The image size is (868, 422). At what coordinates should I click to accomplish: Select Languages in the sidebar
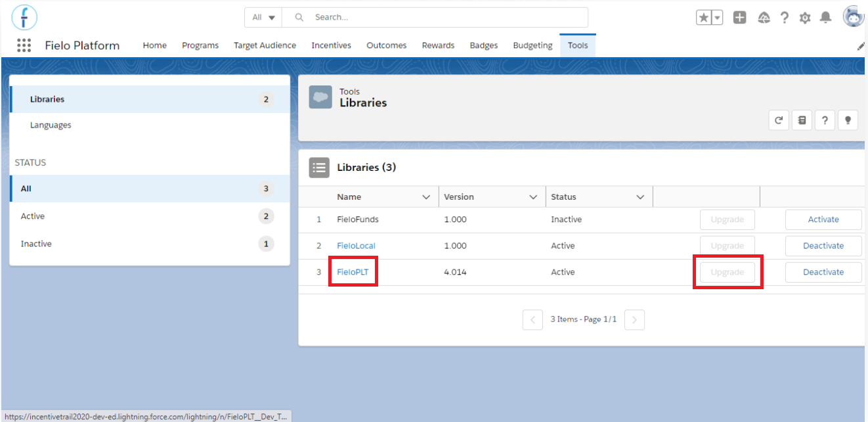[x=150, y=125]
